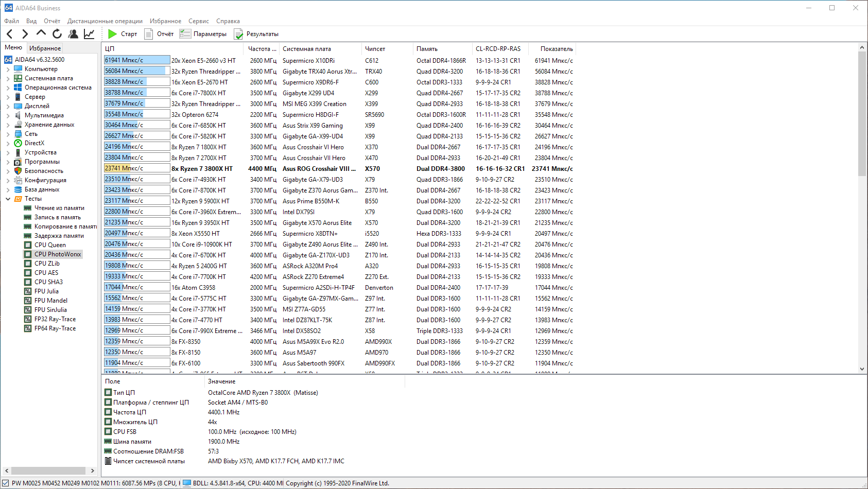
Task: Select the FPU Mandel test icon
Action: point(28,301)
